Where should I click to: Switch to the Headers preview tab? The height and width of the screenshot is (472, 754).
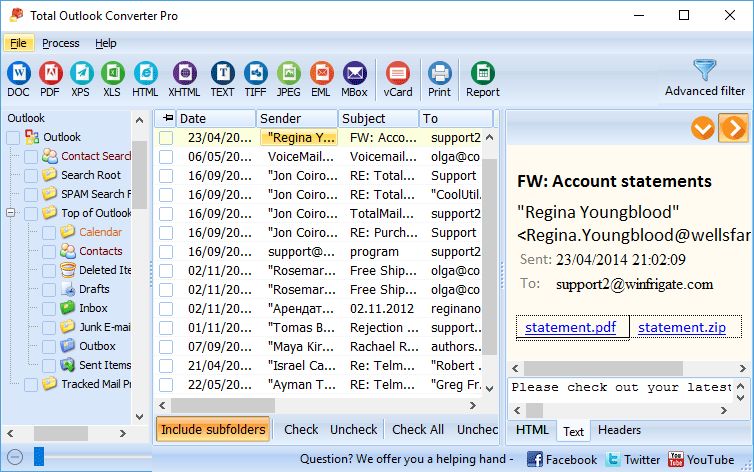[x=619, y=430]
